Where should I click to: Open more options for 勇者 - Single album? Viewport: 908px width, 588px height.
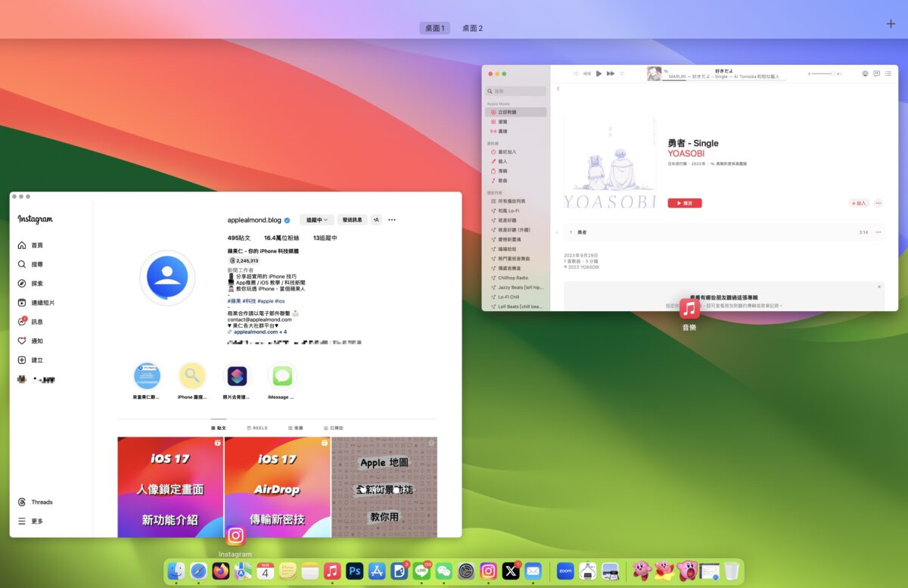tap(878, 203)
